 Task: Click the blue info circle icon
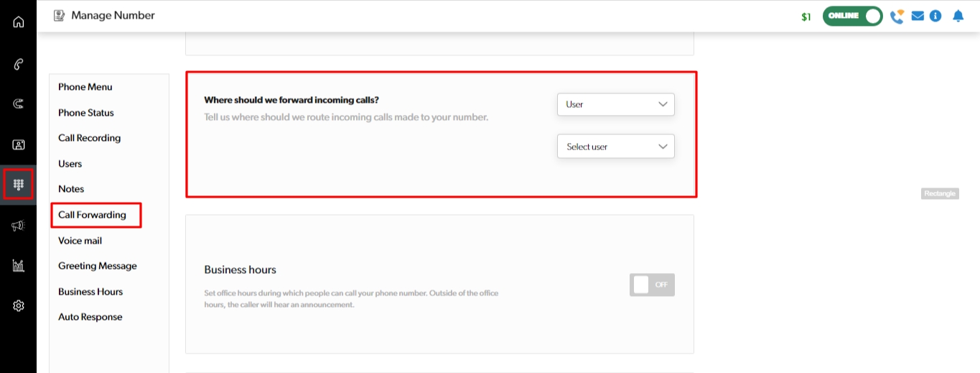(x=935, y=16)
